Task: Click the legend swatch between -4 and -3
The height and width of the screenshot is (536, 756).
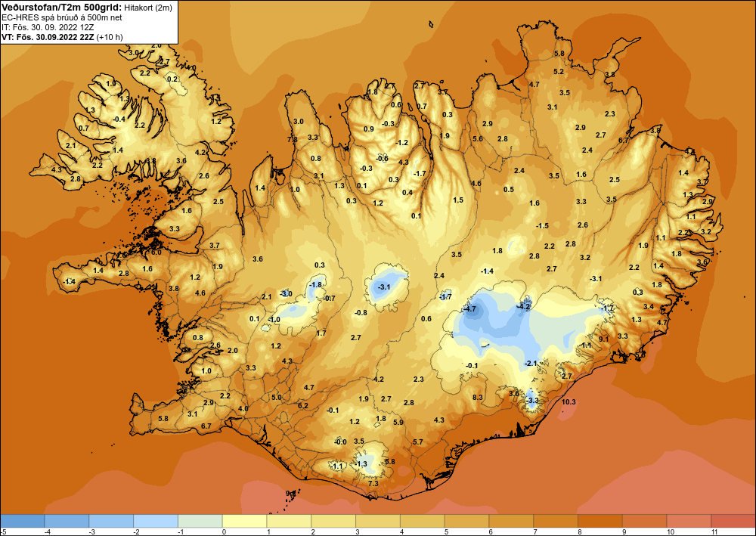Action: tap(67, 521)
